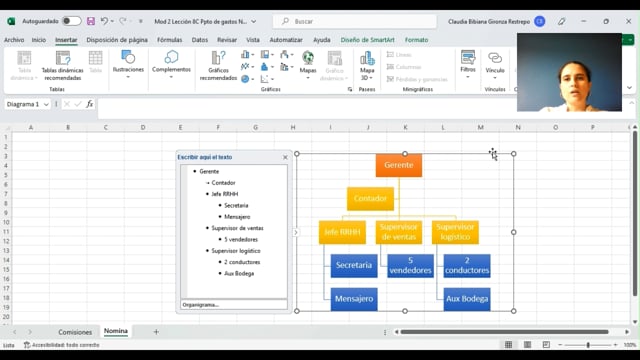This screenshot has height=360, width=640.
Task: Switch to the Comisiones sheet tab
Action: (x=75, y=332)
